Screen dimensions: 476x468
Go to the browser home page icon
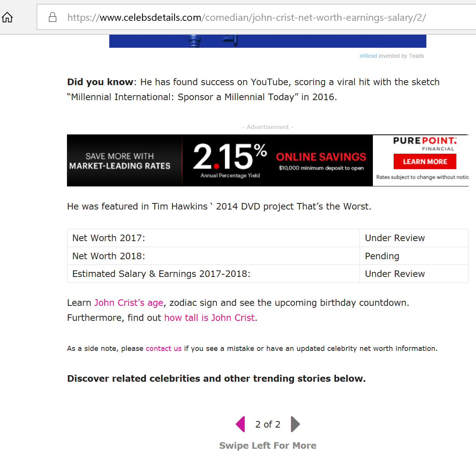click(x=7, y=17)
